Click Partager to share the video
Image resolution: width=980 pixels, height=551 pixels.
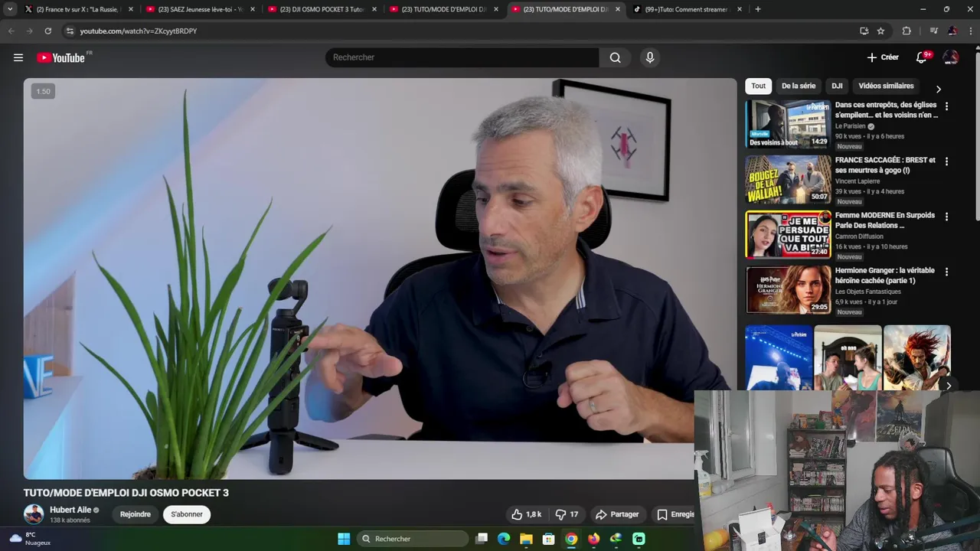[x=617, y=514]
